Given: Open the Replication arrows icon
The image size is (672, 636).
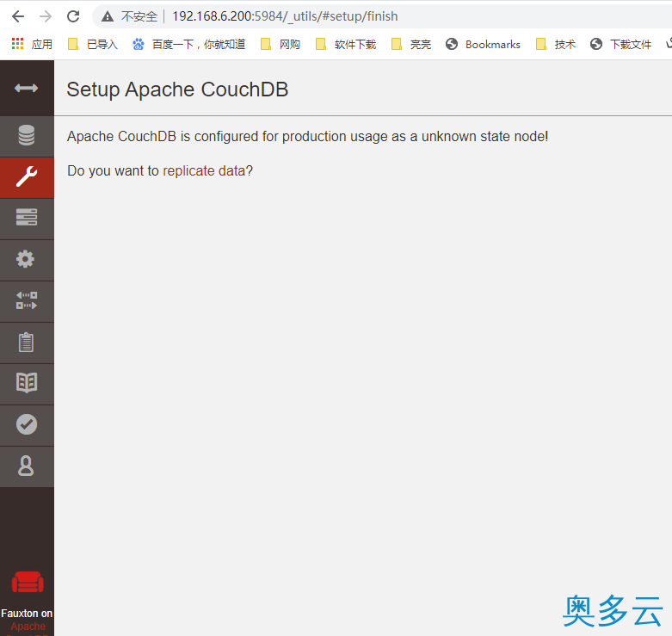Looking at the screenshot, I should 27,301.
